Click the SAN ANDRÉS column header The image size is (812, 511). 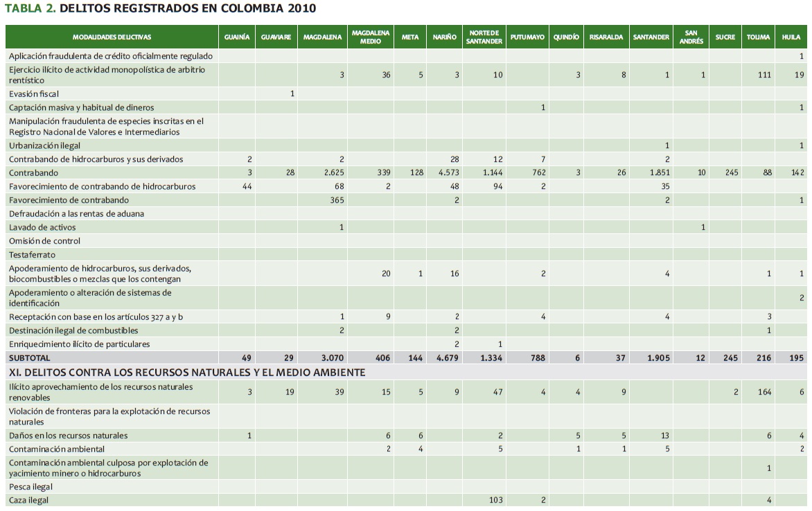(691, 37)
